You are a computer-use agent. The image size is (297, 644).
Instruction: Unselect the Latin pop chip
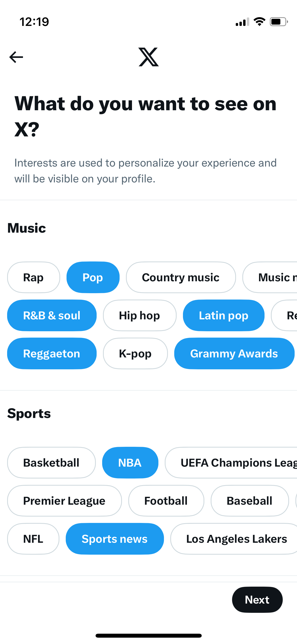coord(224,315)
